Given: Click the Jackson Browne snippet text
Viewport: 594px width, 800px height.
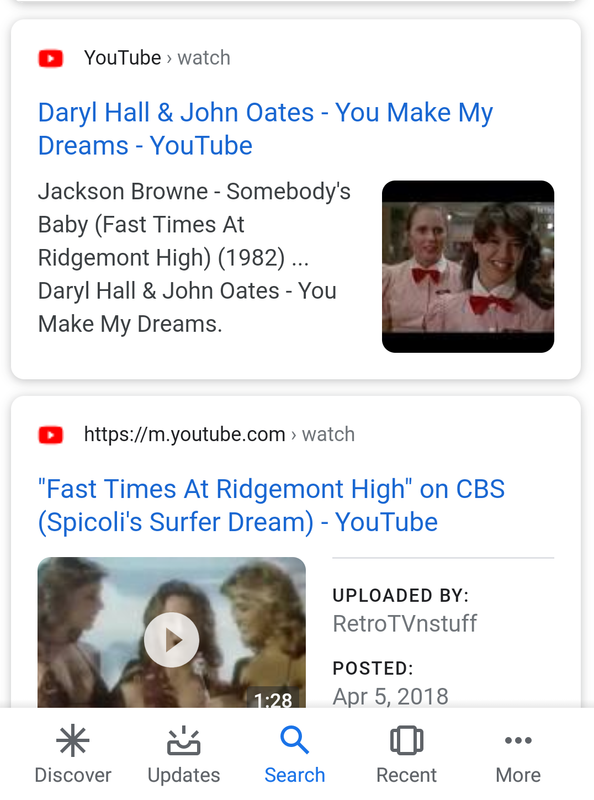Looking at the screenshot, I should (194, 258).
